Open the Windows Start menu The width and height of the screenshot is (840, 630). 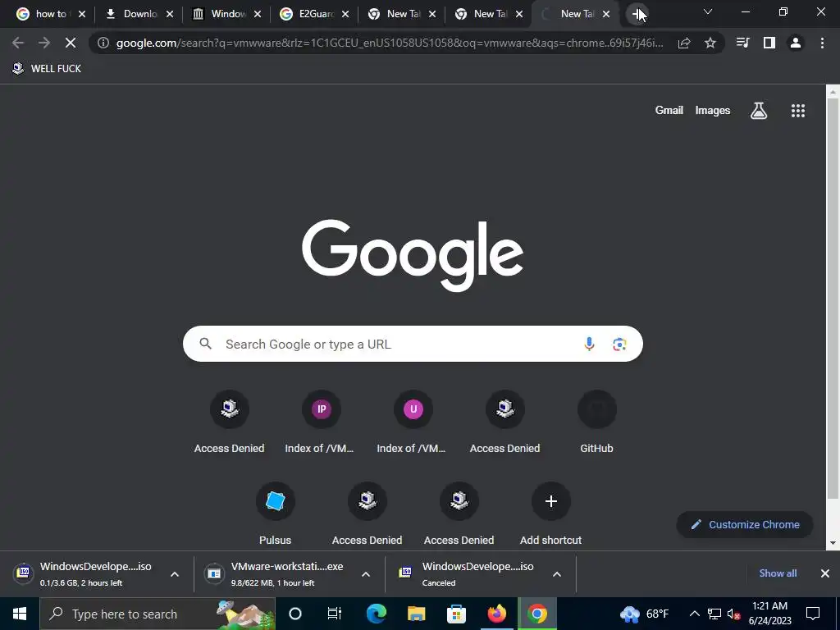click(20, 614)
